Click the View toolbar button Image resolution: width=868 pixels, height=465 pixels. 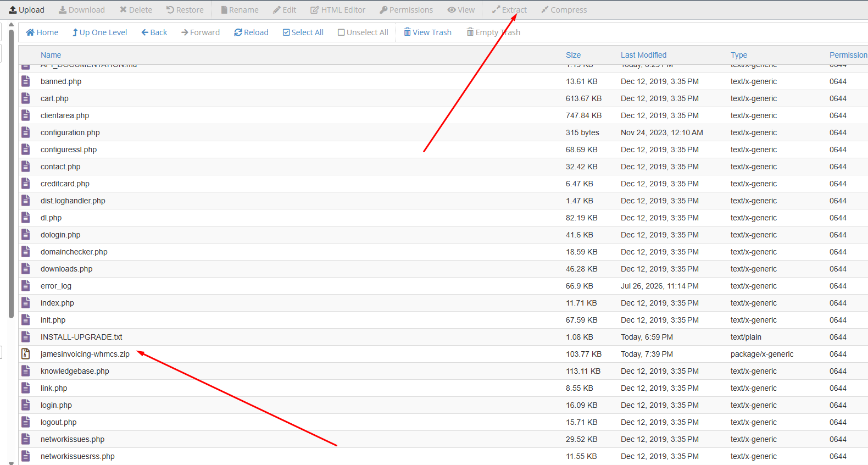tap(461, 10)
